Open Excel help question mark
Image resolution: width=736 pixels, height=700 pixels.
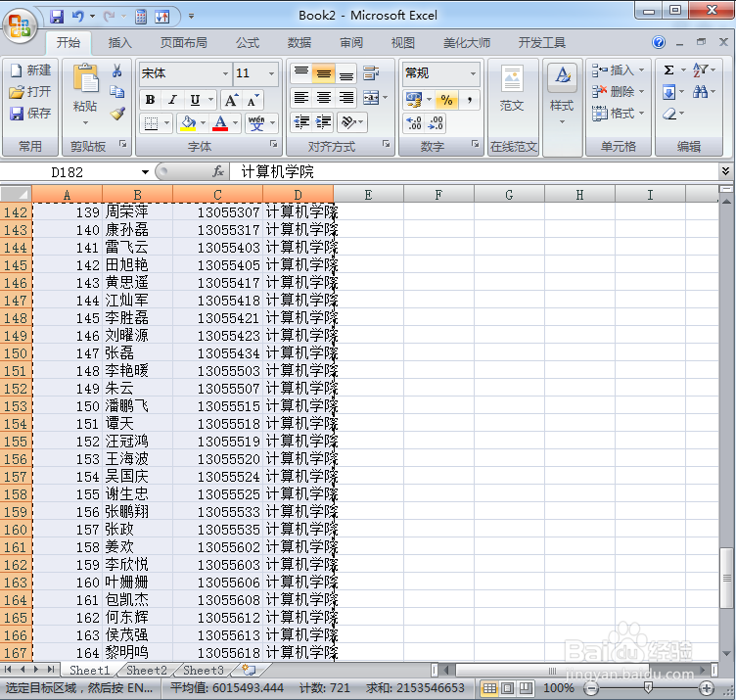pyautogui.click(x=659, y=43)
